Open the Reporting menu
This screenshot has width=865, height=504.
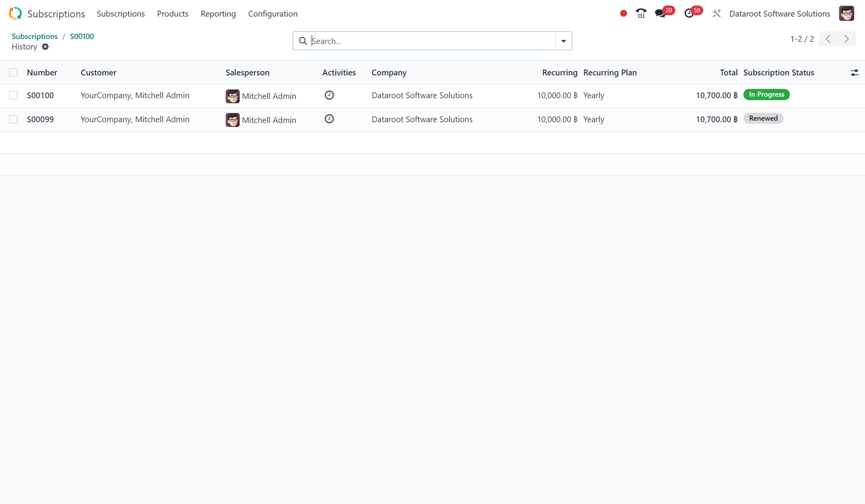218,14
